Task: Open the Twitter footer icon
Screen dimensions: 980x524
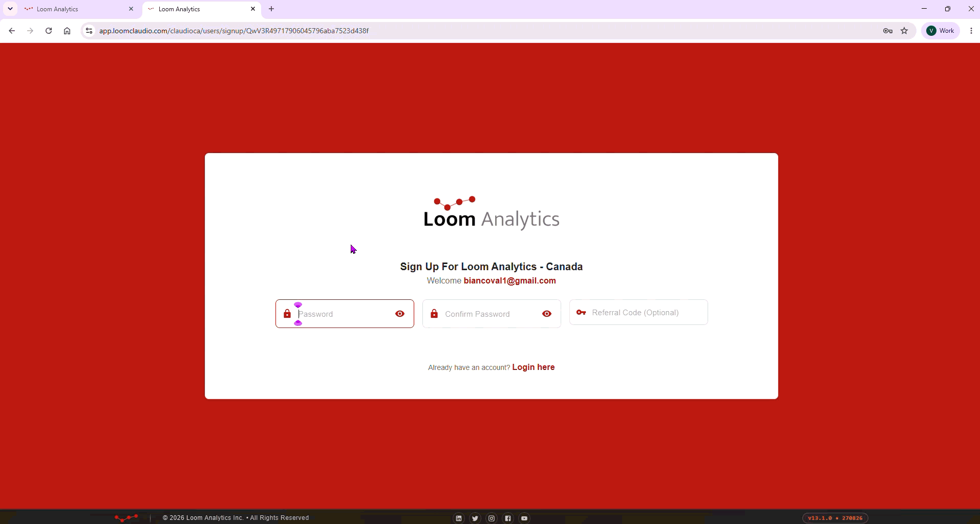Action: tap(475, 518)
